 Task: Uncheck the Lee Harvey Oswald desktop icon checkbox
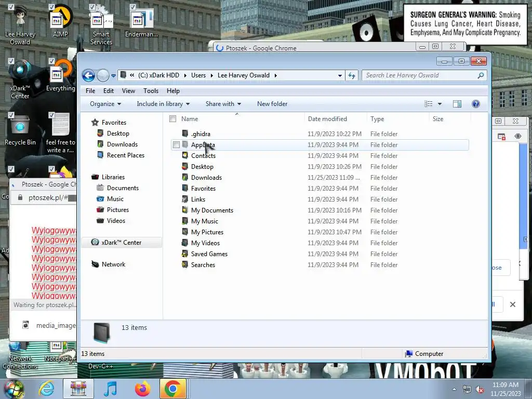pos(11,7)
